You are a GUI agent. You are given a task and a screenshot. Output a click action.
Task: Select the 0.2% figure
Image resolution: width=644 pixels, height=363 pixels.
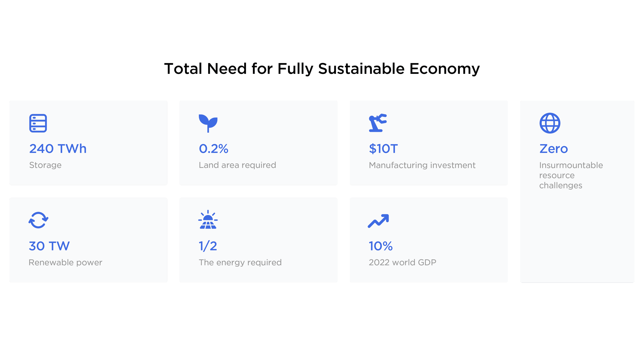(x=213, y=149)
